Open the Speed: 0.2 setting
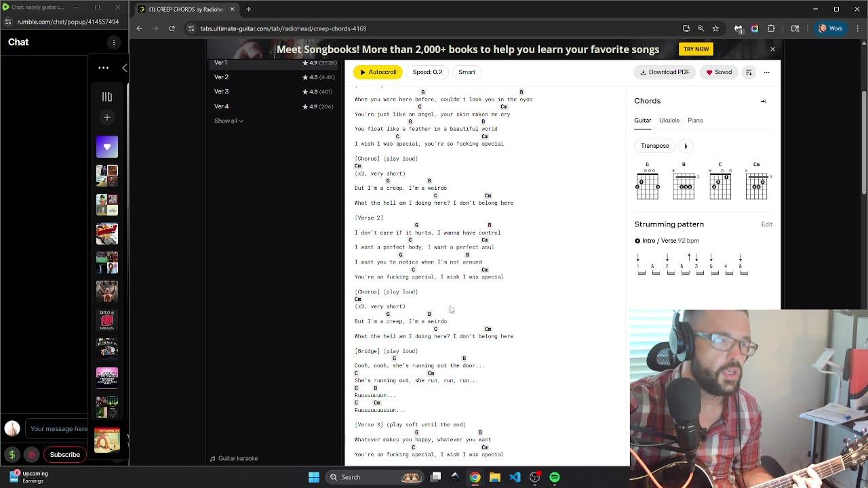 [427, 72]
